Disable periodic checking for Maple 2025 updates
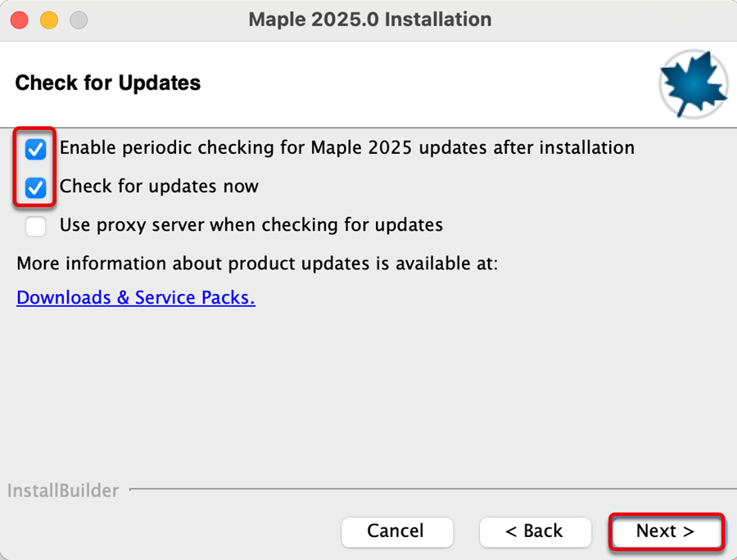Image resolution: width=737 pixels, height=560 pixels. point(36,149)
